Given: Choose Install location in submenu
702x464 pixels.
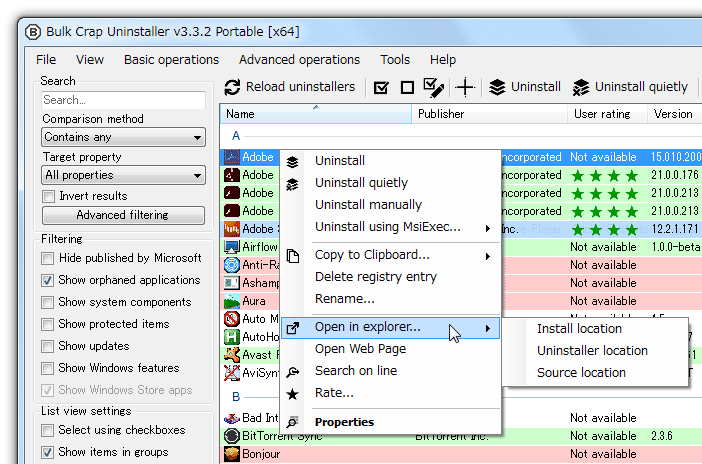Looking at the screenshot, I should 595,329.
